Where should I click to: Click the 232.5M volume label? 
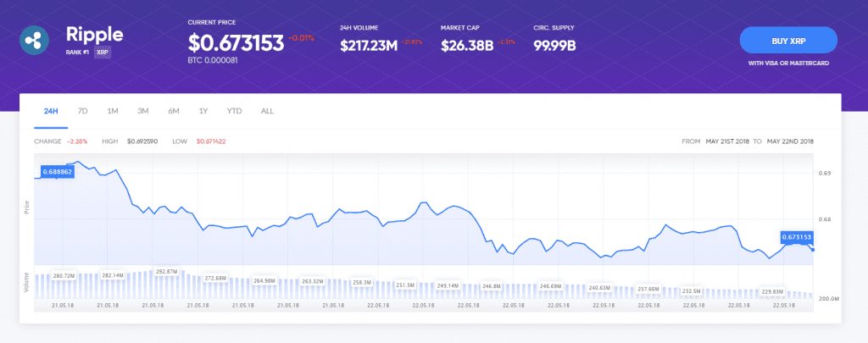click(x=692, y=290)
